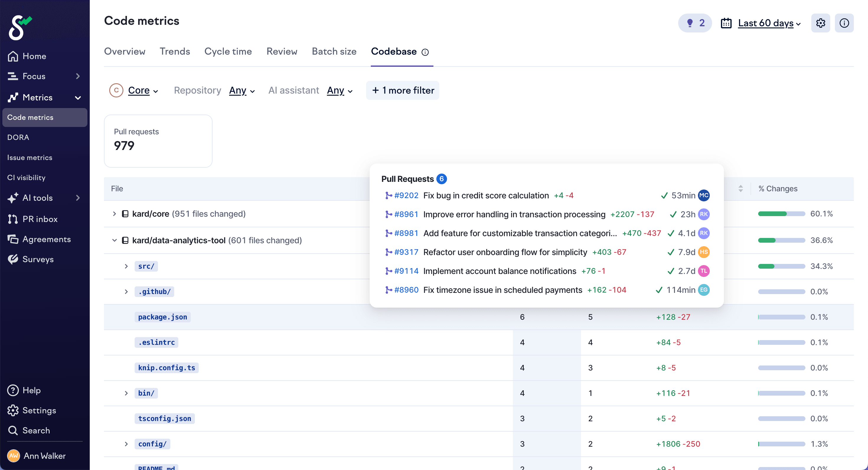Open pull request #8961 link
868x470 pixels.
click(406, 214)
